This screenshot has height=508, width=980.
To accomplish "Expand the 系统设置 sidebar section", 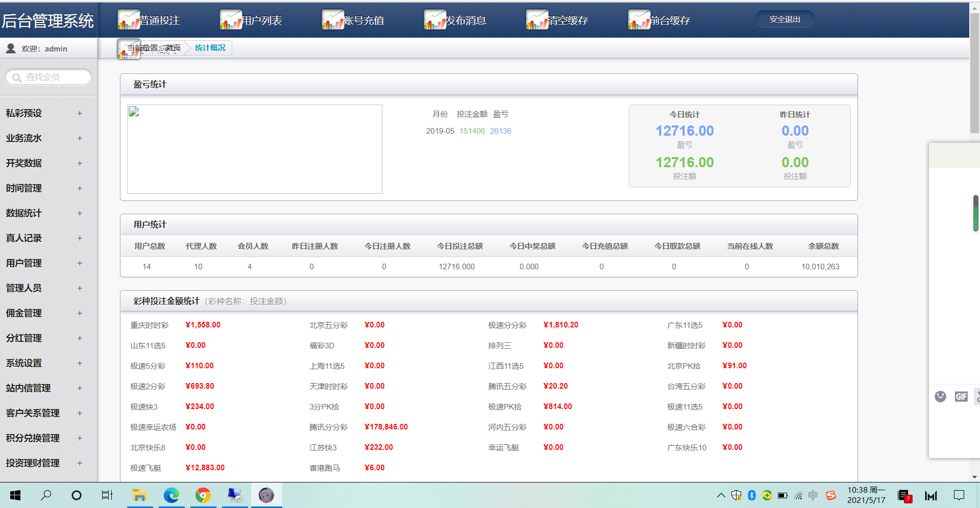I will (x=80, y=363).
